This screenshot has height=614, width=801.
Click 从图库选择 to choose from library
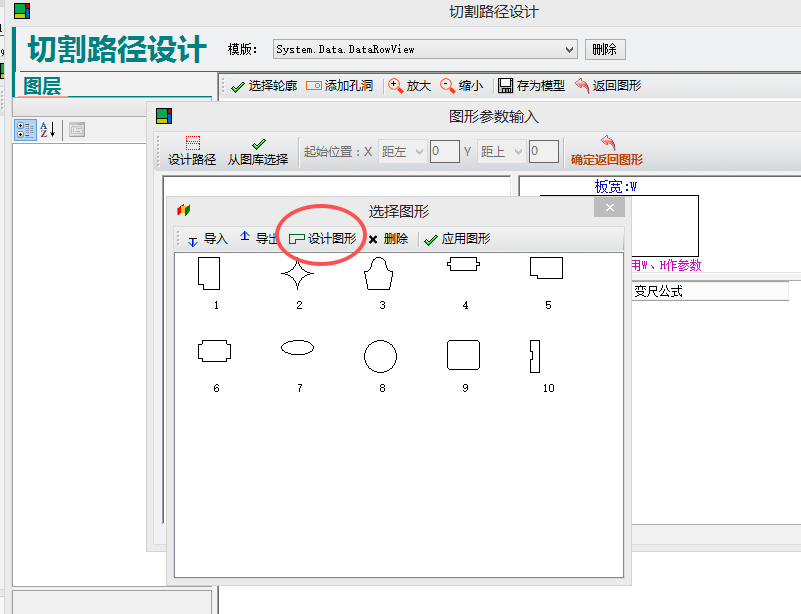[258, 151]
